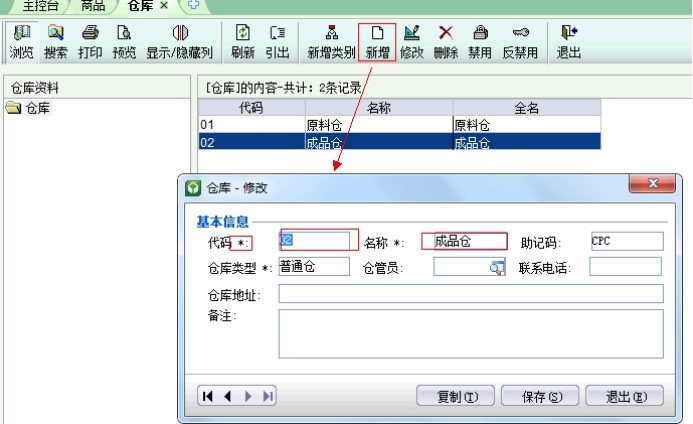Go to first record in dialog
693x424 pixels.
[x=208, y=396]
